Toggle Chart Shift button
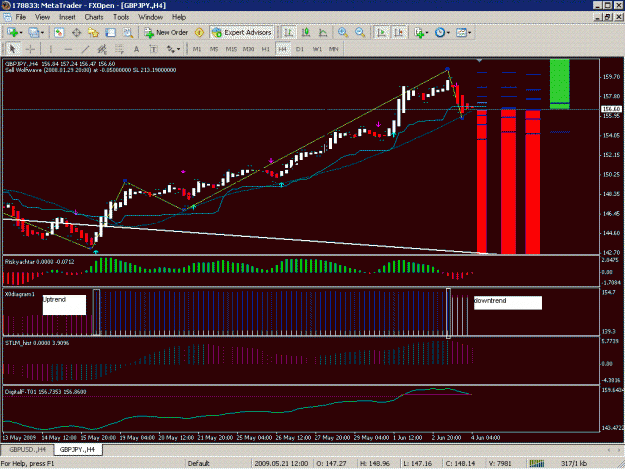Viewport: 625px width, 469px height. tap(398, 33)
